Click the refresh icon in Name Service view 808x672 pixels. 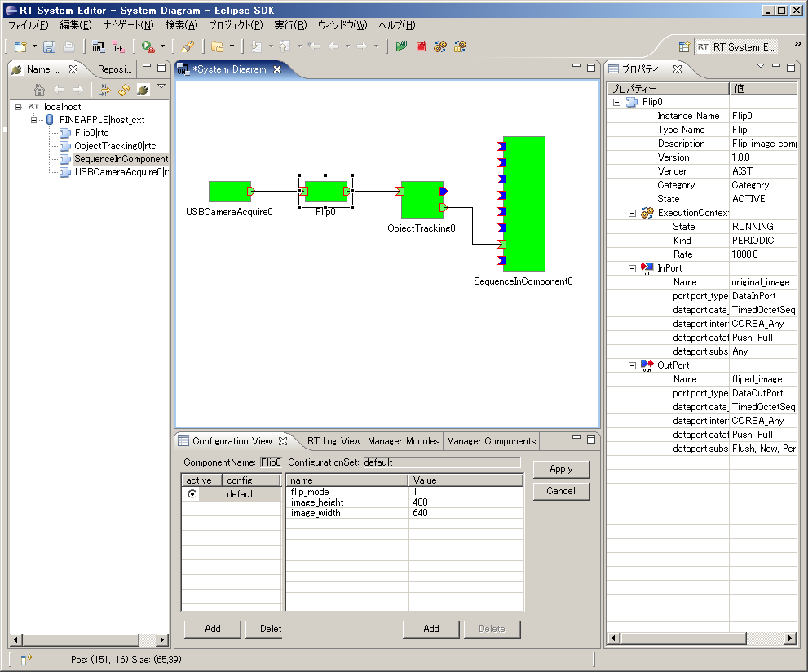point(123,90)
